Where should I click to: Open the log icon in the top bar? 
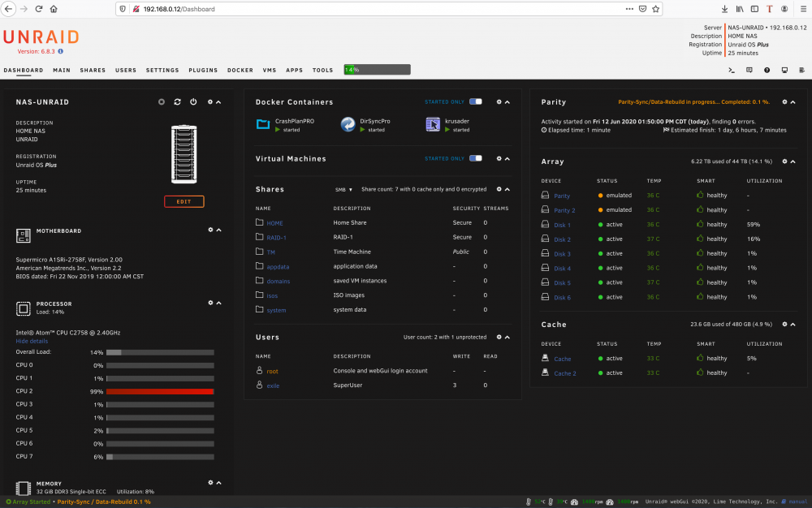(x=801, y=71)
